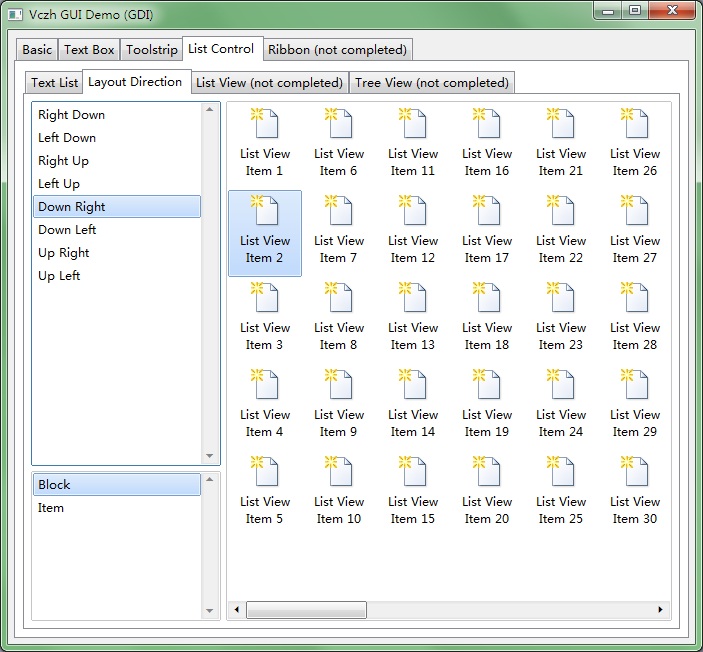The width and height of the screenshot is (703, 652).
Task: Select the Layout Direction sub-tab
Action: [137, 82]
